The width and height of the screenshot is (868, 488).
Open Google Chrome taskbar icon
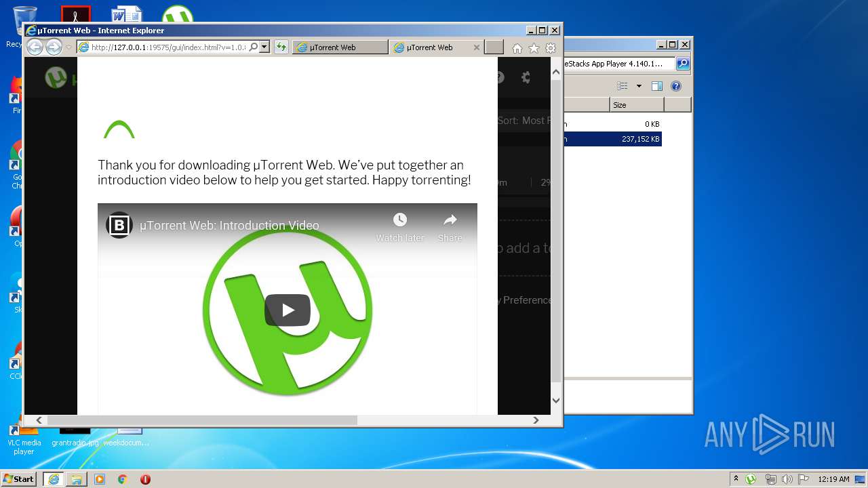tap(123, 479)
